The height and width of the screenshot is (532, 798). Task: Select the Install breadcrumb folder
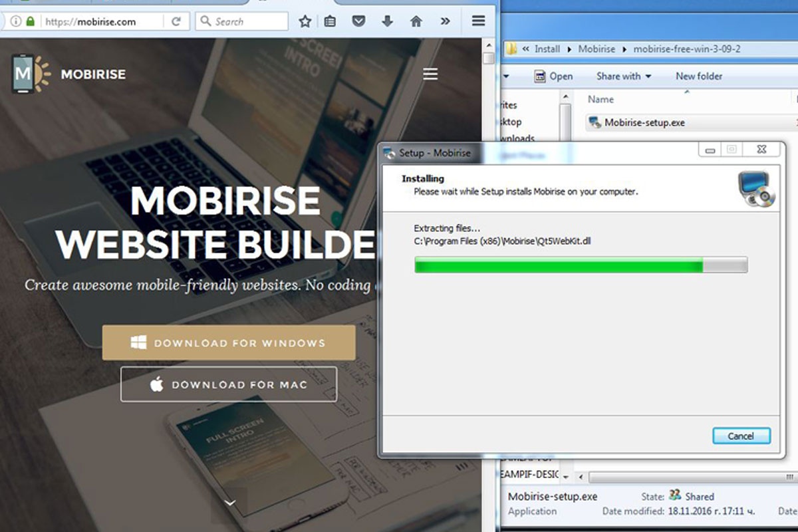pyautogui.click(x=547, y=49)
